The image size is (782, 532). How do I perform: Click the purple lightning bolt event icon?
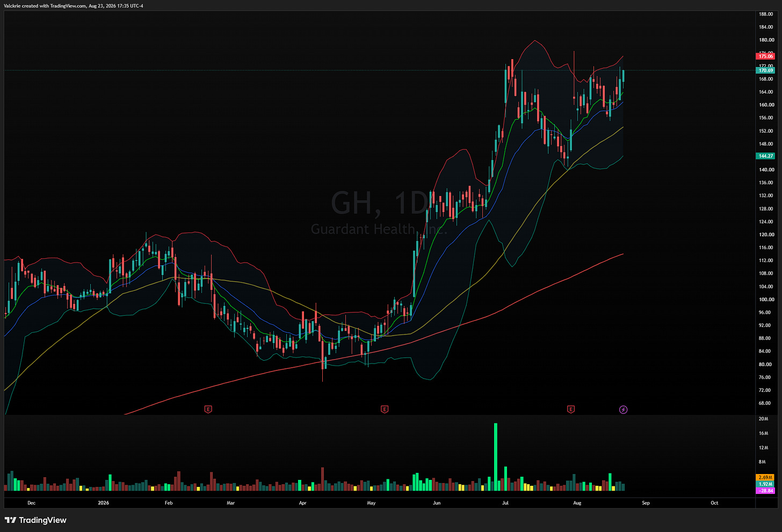tap(624, 410)
